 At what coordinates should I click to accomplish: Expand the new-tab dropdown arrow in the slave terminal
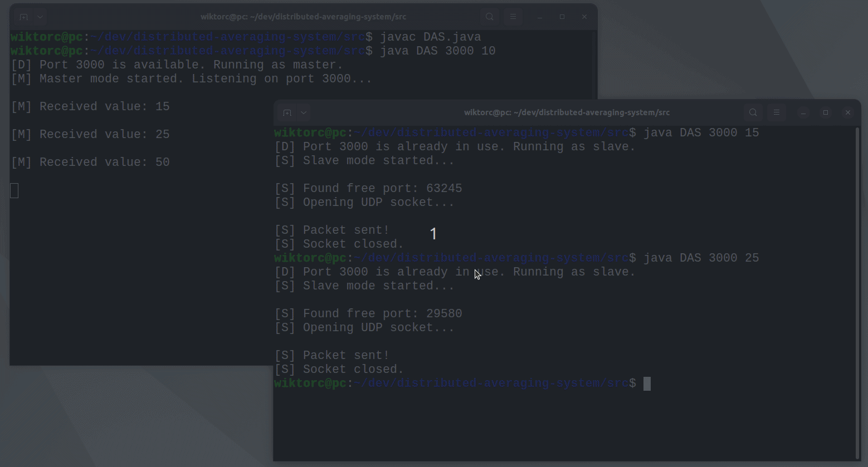(304, 112)
